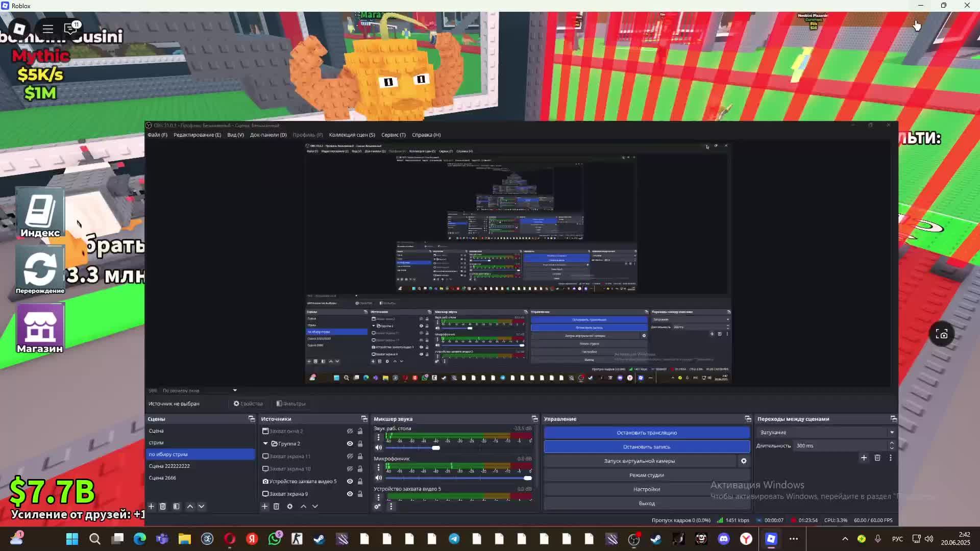Show hidden system tray icons chevron

[x=845, y=539]
